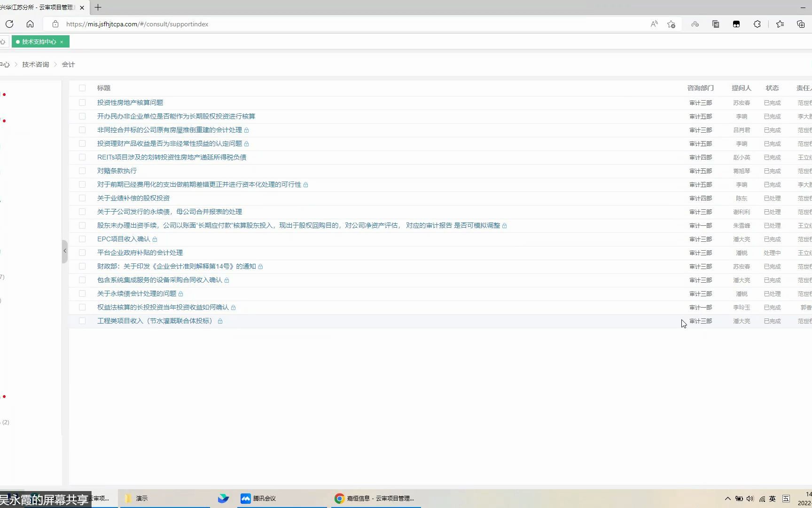Click the network Wi-Fi tray icon
The image size is (812, 508).
[x=762, y=499]
